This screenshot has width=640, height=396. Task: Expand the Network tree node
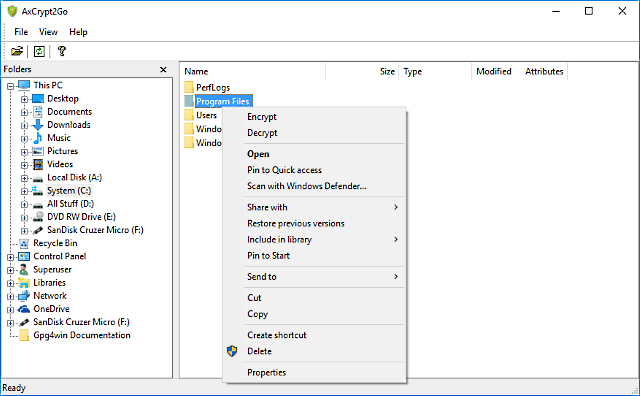tap(10, 296)
